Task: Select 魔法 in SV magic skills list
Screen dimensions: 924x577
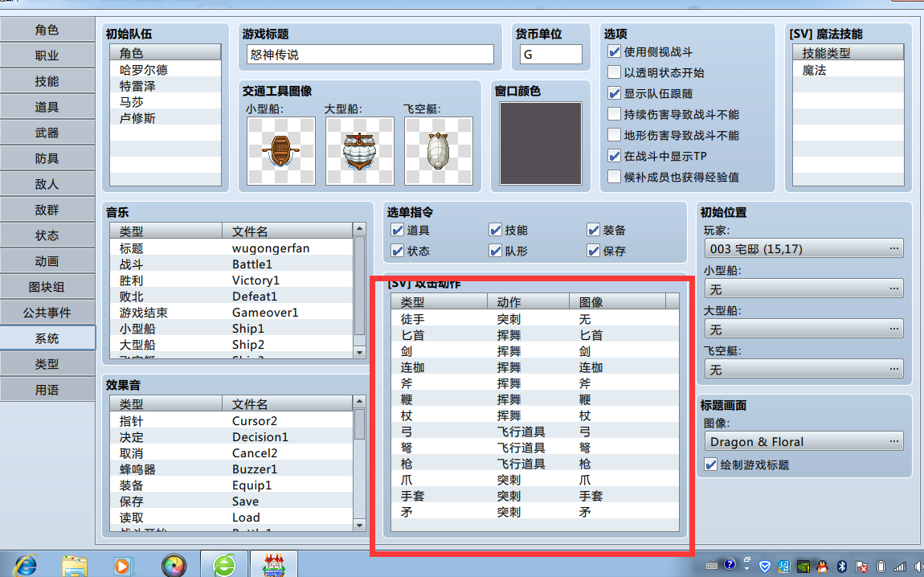Action: (848, 70)
